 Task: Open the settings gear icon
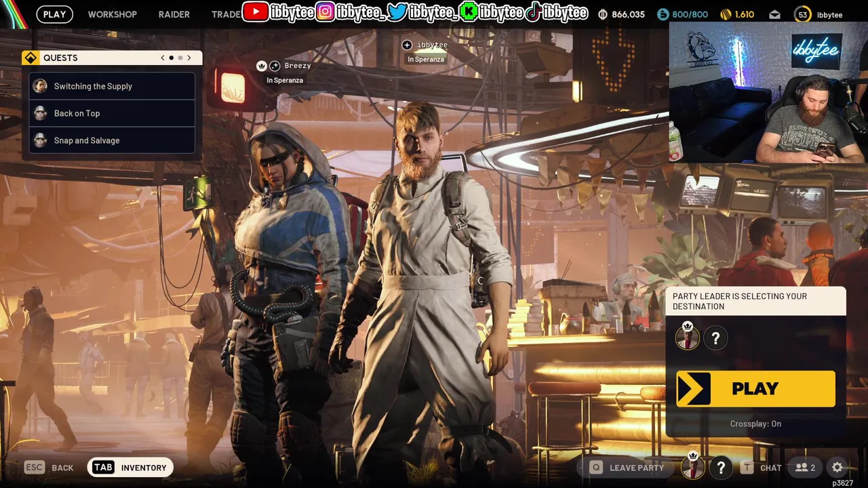[x=837, y=467]
